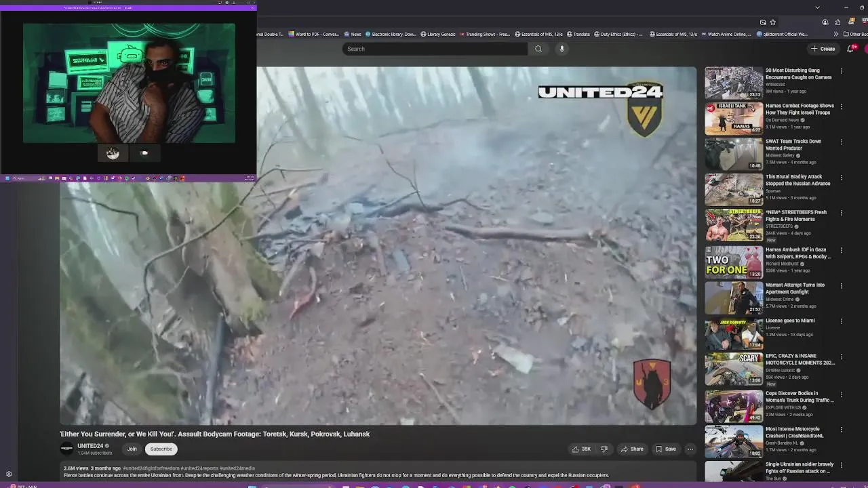Subscribe to the UNITED24 channel
The image size is (868, 488).
coord(161,449)
